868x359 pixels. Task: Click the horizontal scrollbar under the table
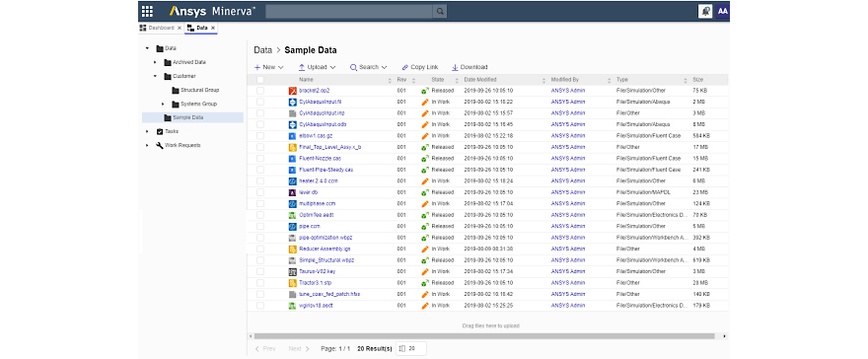coord(484,335)
